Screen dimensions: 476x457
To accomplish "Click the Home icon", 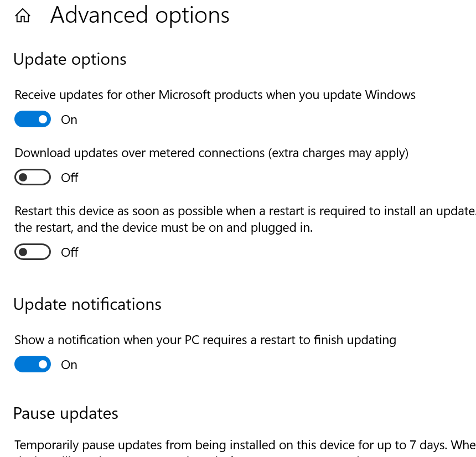I will tap(22, 15).
